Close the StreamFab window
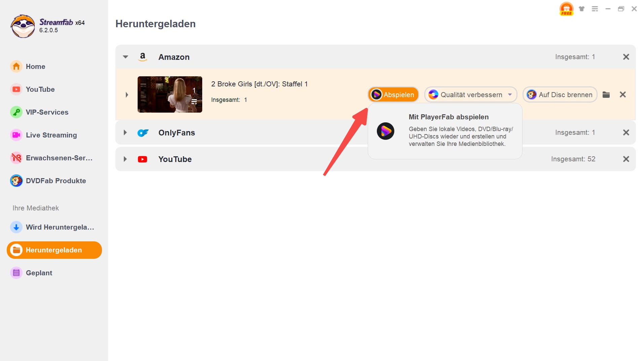The image size is (644, 361). tap(634, 9)
